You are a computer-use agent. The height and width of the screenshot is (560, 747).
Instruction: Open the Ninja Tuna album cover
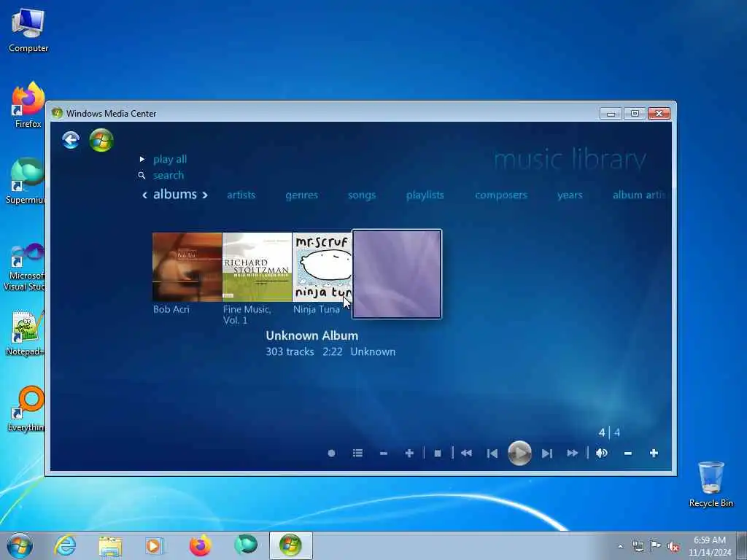pos(322,267)
